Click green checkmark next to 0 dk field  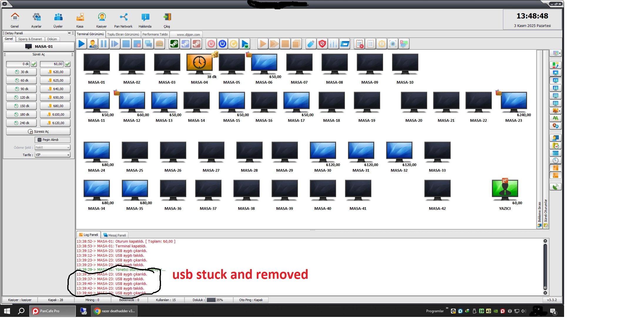pyautogui.click(x=34, y=64)
